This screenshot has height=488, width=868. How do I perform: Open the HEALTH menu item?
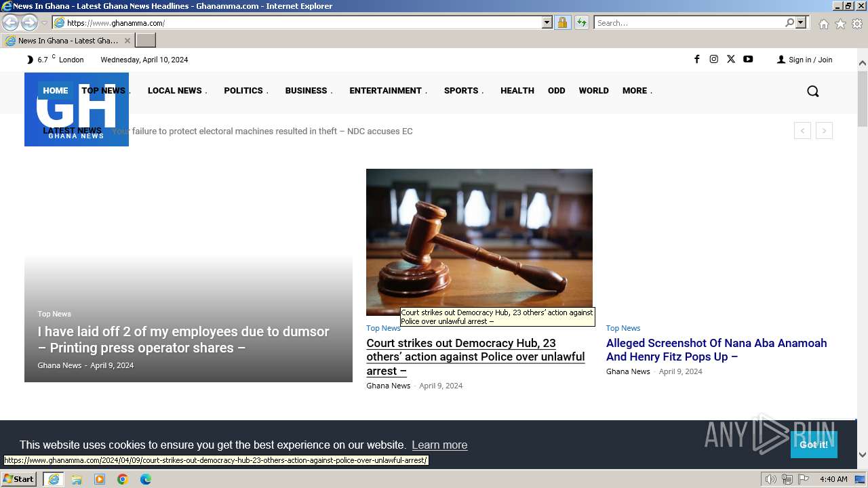517,91
